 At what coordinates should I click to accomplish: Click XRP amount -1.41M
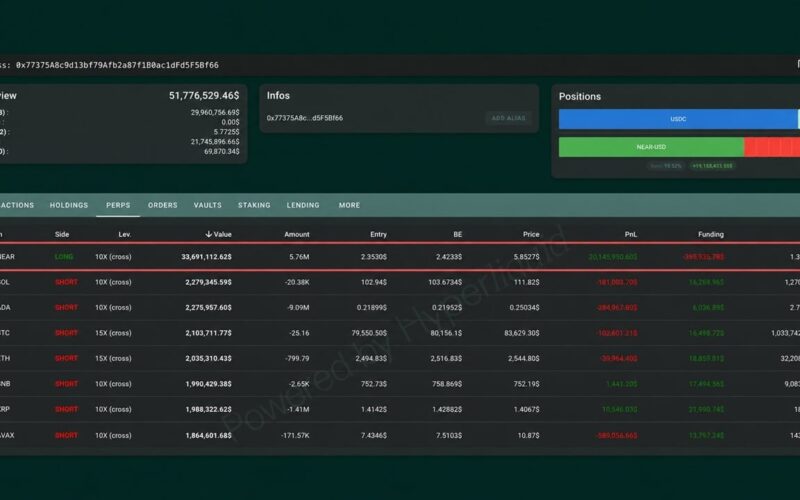[298, 410]
